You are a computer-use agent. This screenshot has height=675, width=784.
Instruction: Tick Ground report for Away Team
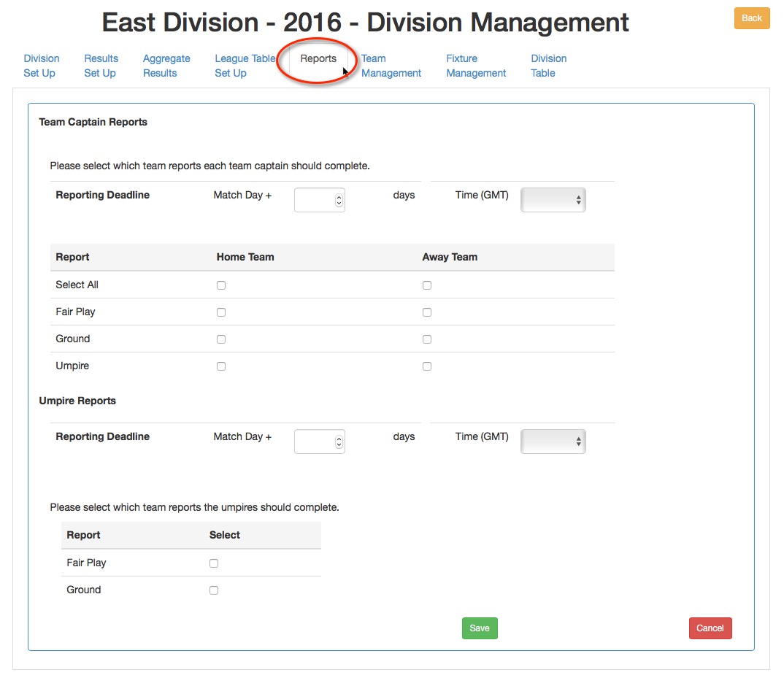coord(426,339)
